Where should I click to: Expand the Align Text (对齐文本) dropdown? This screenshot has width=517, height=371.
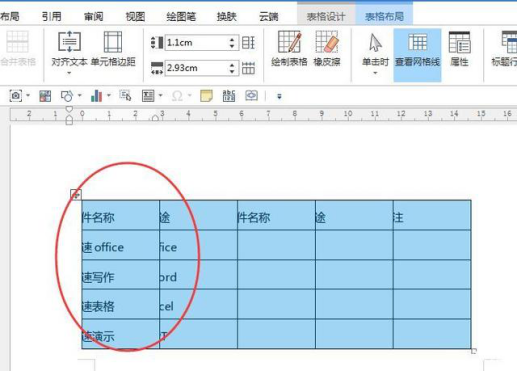click(69, 73)
